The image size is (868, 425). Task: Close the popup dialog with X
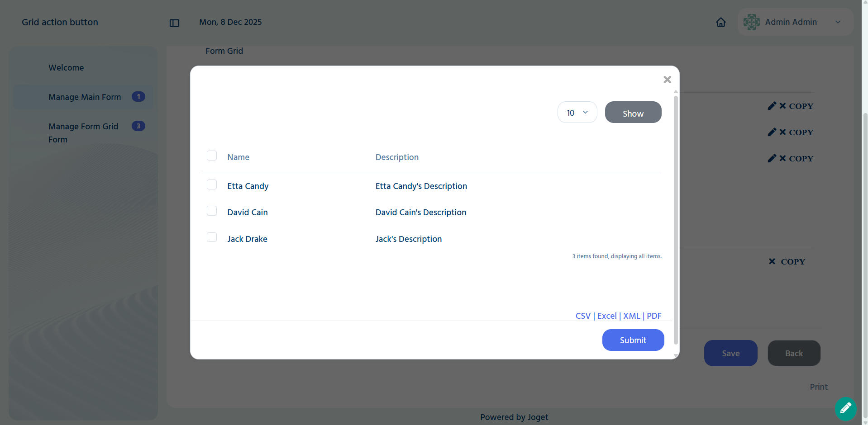coord(667,80)
